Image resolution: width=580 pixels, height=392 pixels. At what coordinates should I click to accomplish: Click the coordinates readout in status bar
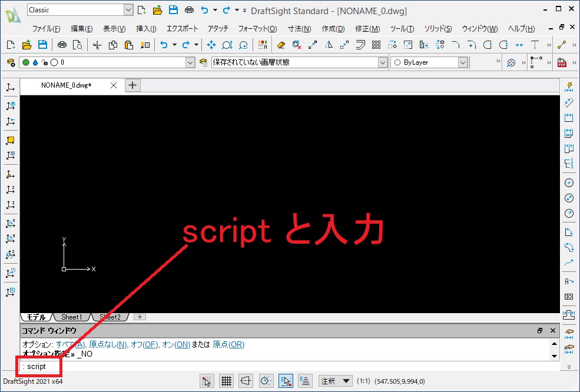pyautogui.click(x=400, y=381)
